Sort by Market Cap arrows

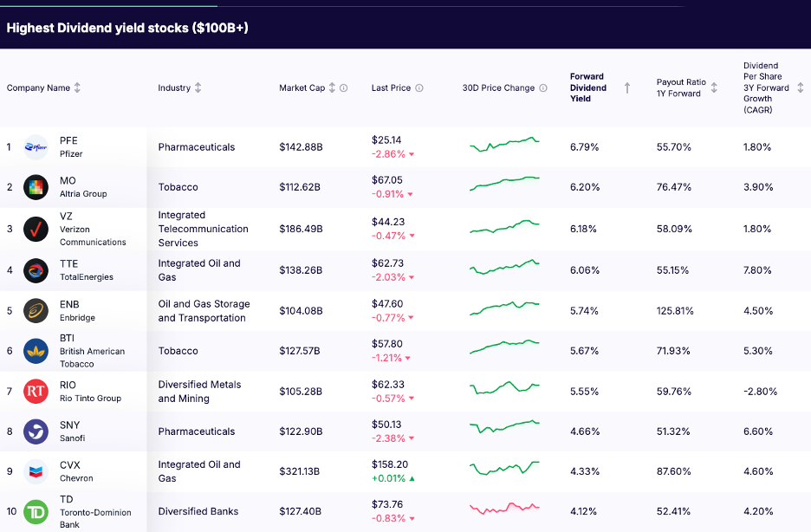(332, 88)
